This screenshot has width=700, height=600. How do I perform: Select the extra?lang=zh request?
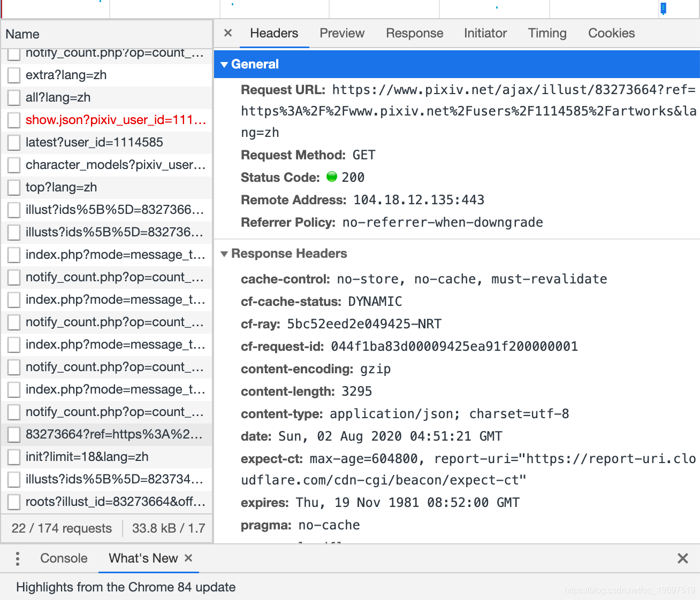(x=107, y=75)
